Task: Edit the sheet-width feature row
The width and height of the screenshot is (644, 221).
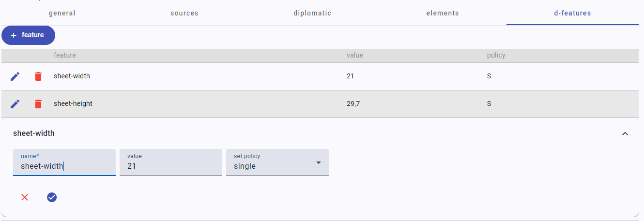Action: [15, 76]
